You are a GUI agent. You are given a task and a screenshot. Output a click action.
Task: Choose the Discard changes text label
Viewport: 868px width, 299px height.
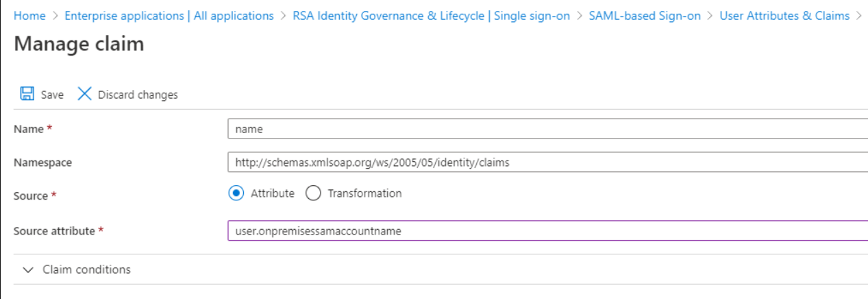pos(138,95)
